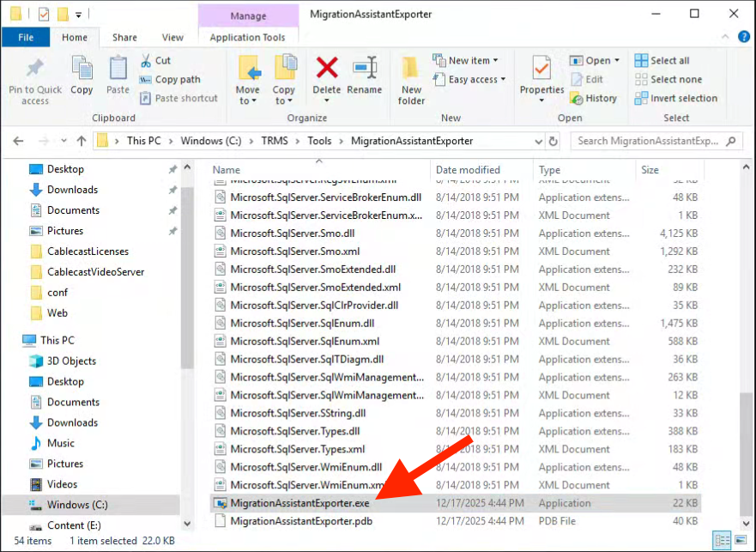Open the Easy access dropdown
Image resolution: width=756 pixels, height=552 pixels.
coord(469,79)
